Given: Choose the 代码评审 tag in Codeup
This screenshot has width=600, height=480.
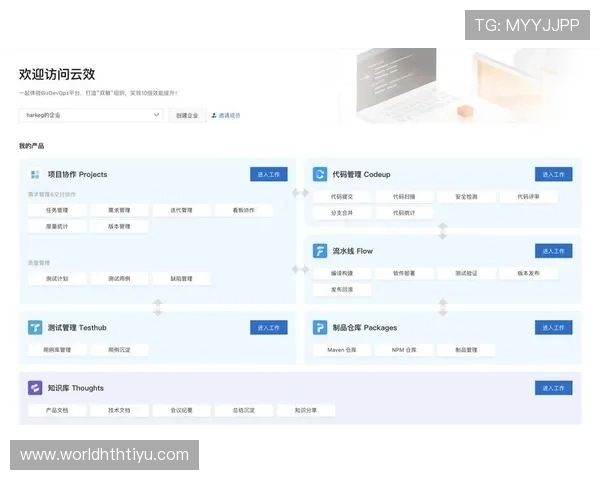Looking at the screenshot, I should pyautogui.click(x=528, y=197).
